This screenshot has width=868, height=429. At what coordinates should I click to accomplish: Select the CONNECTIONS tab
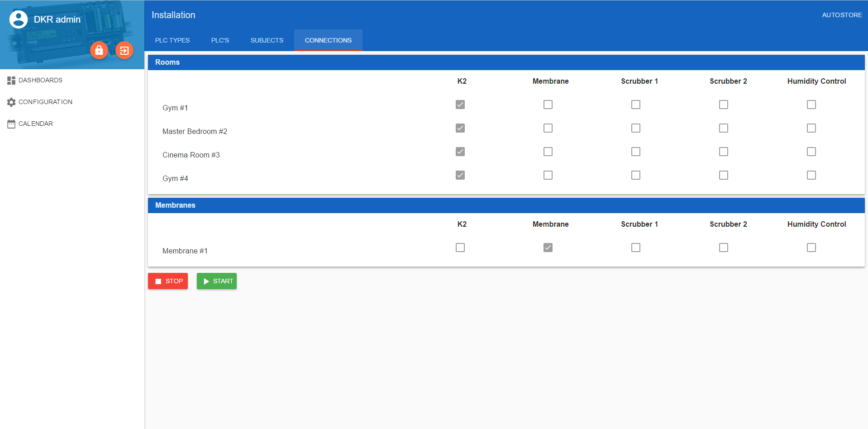click(328, 40)
